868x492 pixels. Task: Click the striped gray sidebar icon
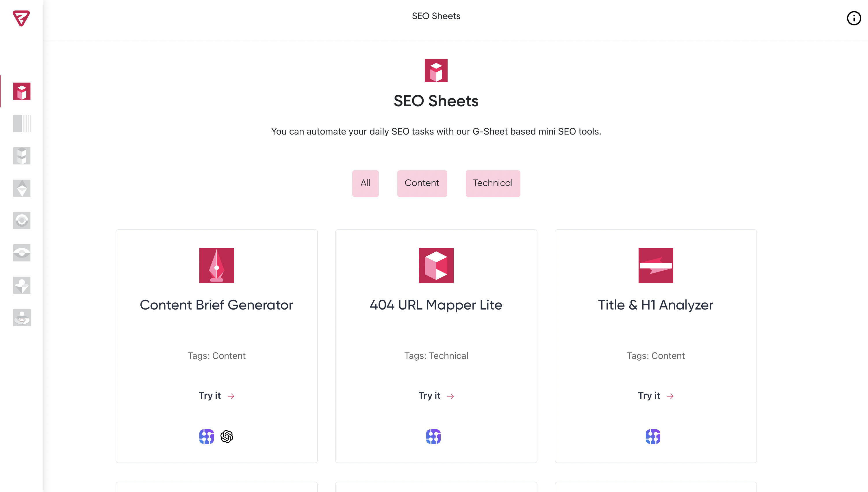click(22, 124)
